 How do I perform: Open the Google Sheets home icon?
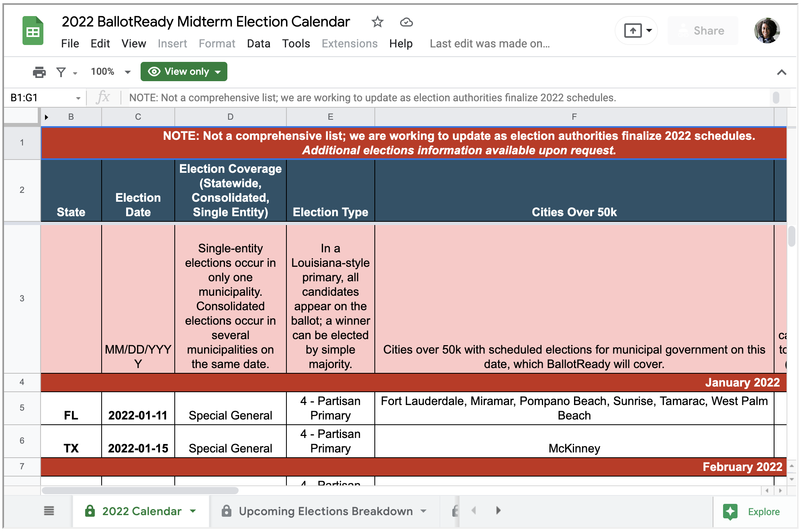pos(33,31)
